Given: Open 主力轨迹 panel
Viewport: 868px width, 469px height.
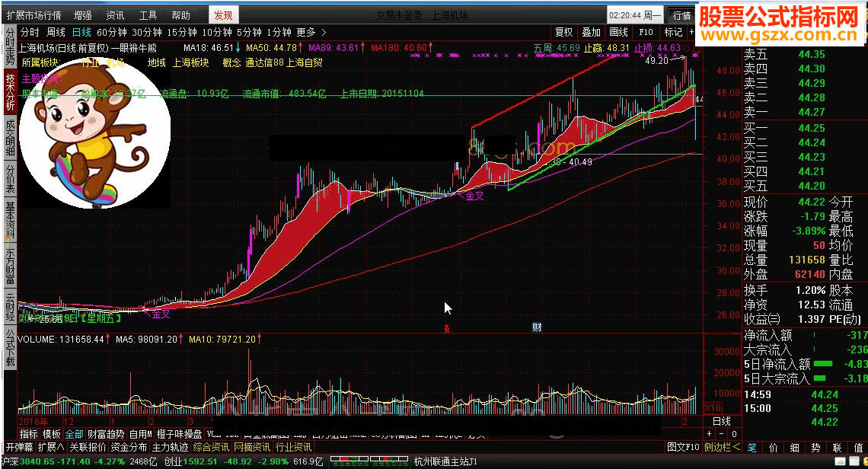Looking at the screenshot, I should tap(170, 447).
